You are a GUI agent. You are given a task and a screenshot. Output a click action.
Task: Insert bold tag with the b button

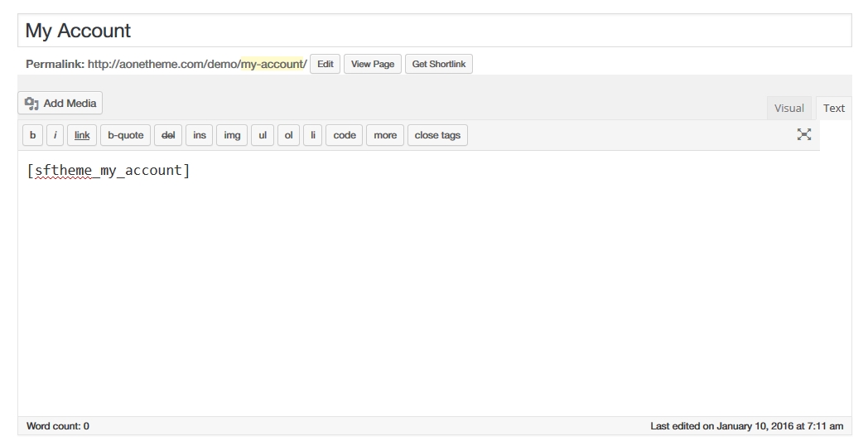point(32,135)
